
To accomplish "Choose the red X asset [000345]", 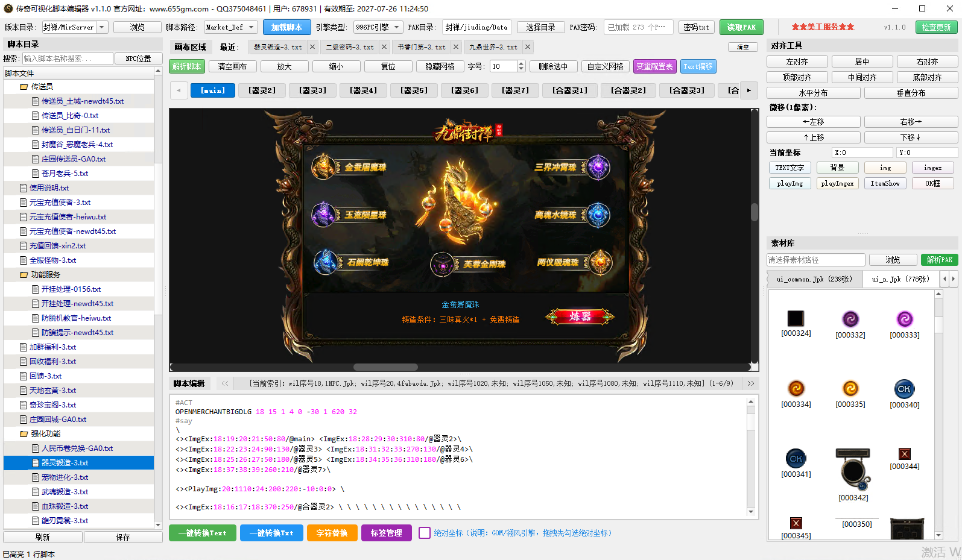I will coord(796,523).
